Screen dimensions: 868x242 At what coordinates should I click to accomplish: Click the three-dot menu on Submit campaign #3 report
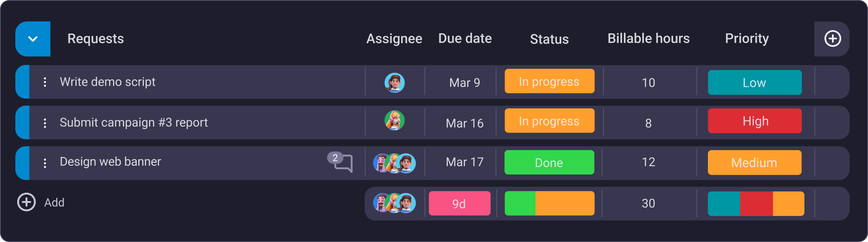tap(45, 123)
